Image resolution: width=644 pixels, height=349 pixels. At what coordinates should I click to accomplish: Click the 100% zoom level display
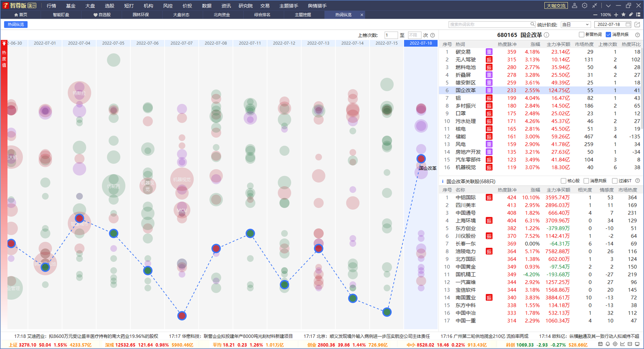point(605,15)
